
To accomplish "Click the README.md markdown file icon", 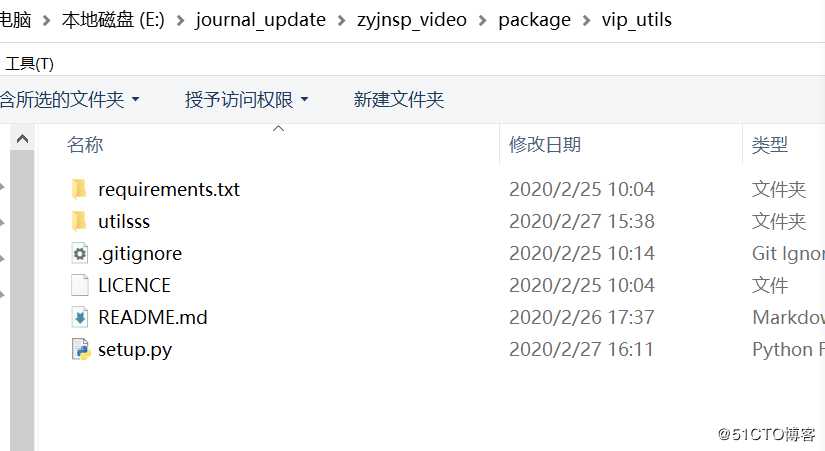I will (x=79, y=317).
